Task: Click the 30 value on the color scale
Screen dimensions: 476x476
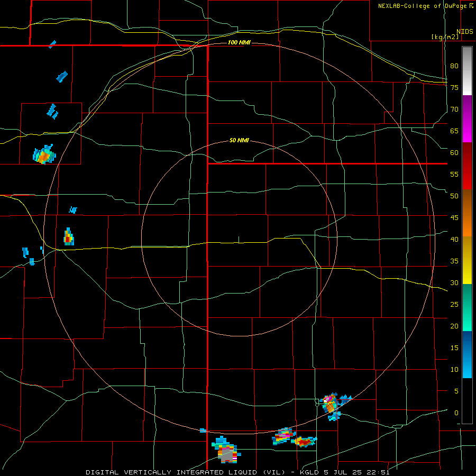Action: [x=454, y=283]
